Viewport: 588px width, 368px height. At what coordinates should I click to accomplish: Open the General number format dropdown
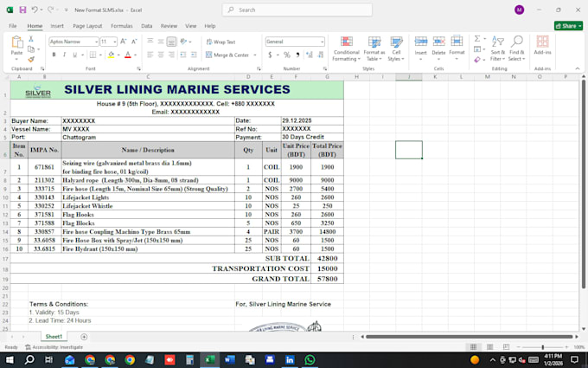pyautogui.click(x=323, y=42)
